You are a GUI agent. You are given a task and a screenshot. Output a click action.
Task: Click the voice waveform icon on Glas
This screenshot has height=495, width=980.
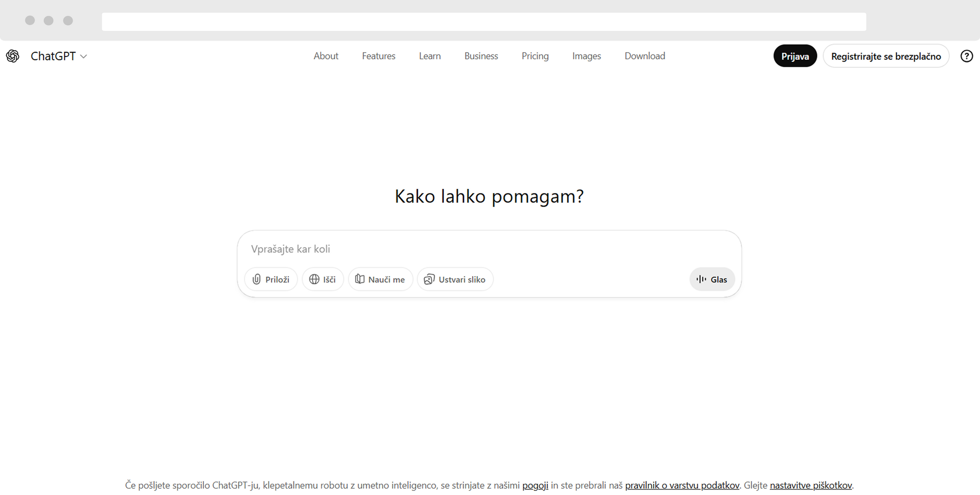701,279
